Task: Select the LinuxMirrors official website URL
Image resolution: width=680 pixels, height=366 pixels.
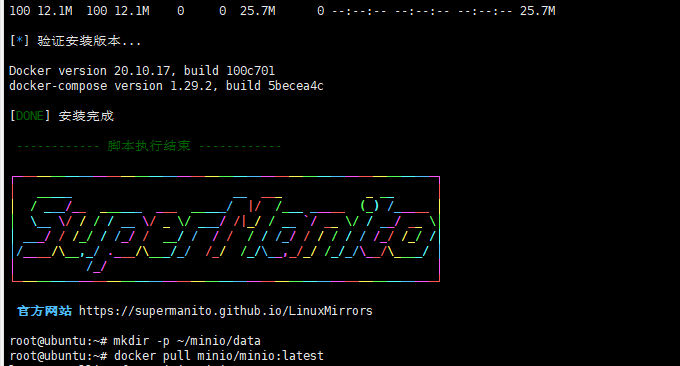Action: pyautogui.click(x=226, y=311)
